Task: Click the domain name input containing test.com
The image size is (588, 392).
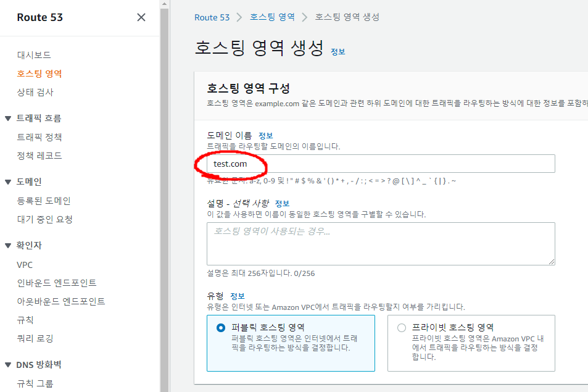Action: click(x=381, y=164)
